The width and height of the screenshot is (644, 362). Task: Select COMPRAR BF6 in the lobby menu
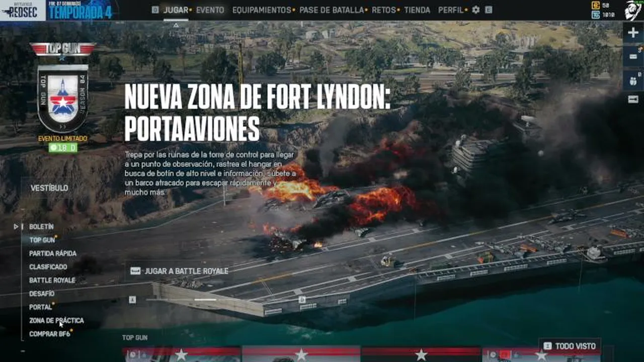50,334
